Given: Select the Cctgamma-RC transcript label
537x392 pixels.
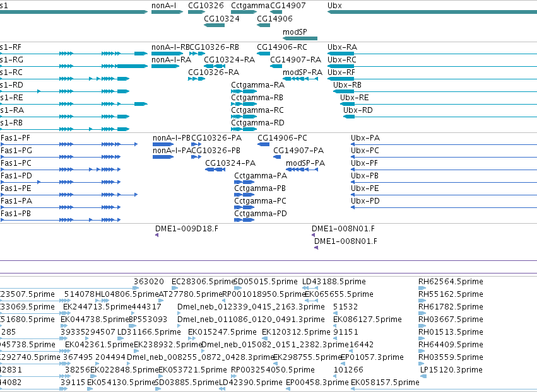Looking at the screenshot, I should pos(257,110).
